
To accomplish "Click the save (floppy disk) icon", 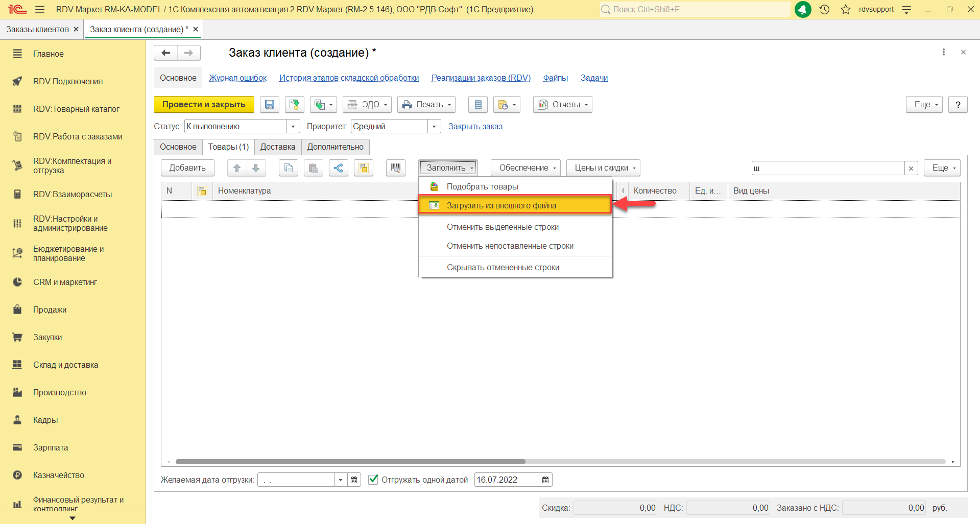I will (269, 105).
